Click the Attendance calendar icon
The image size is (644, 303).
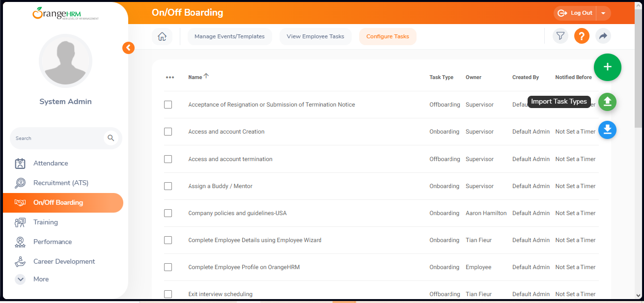20,164
